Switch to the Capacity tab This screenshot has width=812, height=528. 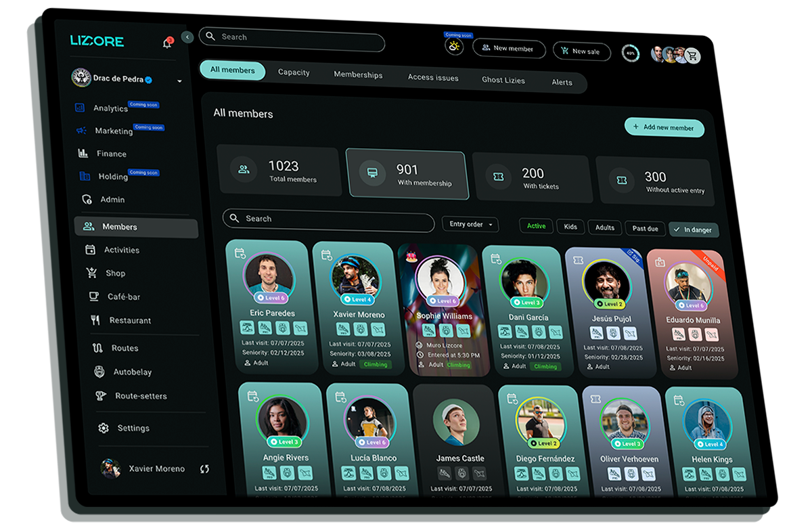[294, 72]
